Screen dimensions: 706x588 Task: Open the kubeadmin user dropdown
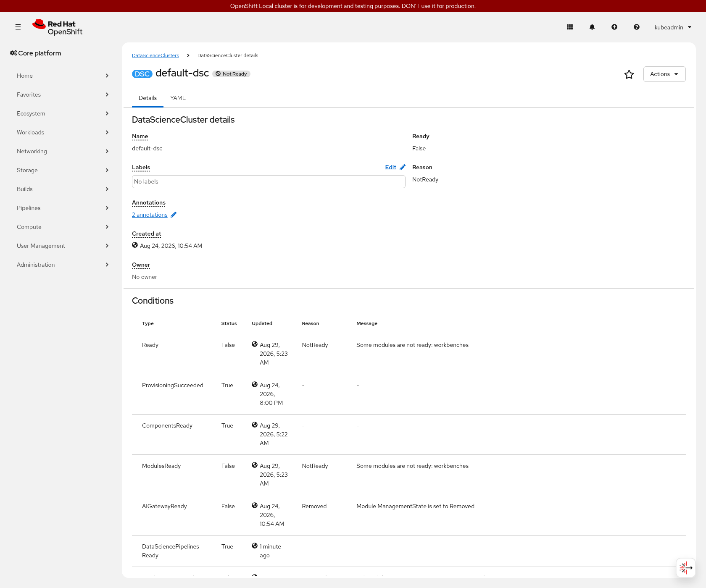point(673,27)
